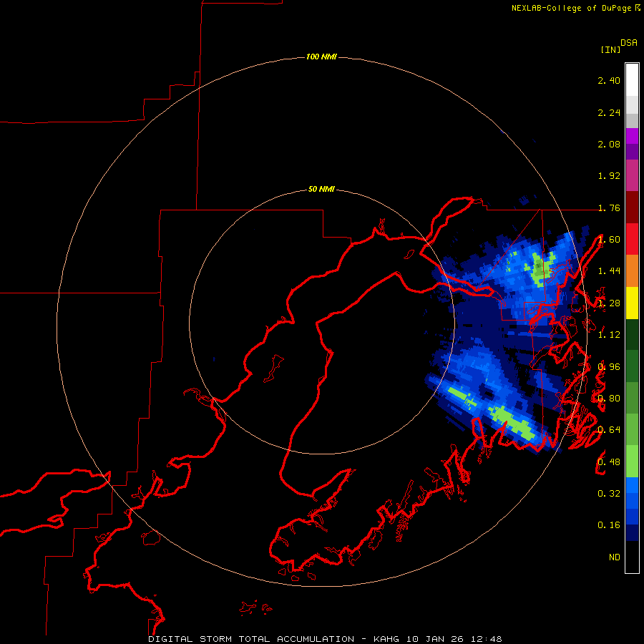Click the 2.24 legend value
The width and height of the screenshot is (644, 644).
click(609, 112)
